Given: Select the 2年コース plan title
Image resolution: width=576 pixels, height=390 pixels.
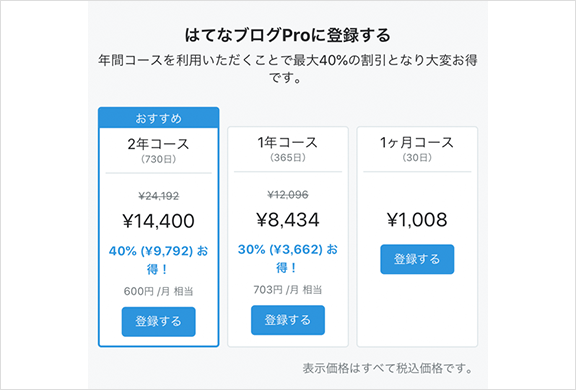Looking at the screenshot, I should pos(158,144).
